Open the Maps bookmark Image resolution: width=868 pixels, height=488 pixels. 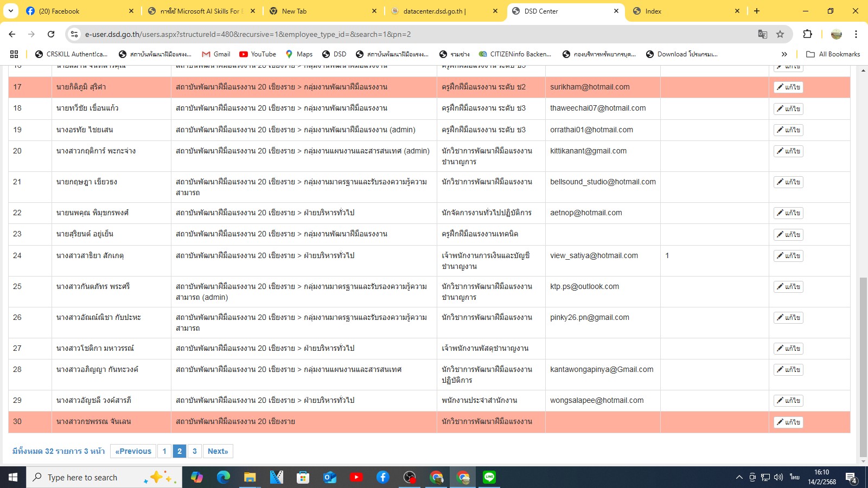pos(299,54)
